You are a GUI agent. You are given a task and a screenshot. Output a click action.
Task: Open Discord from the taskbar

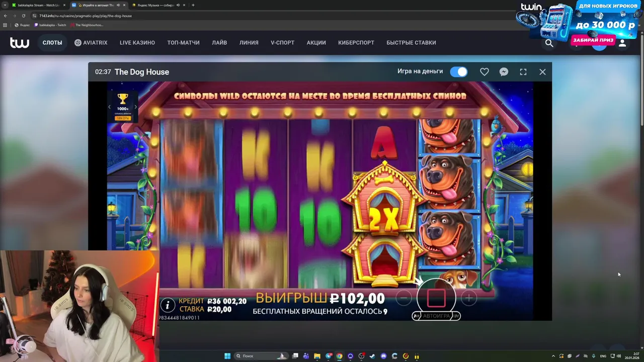[383, 356]
